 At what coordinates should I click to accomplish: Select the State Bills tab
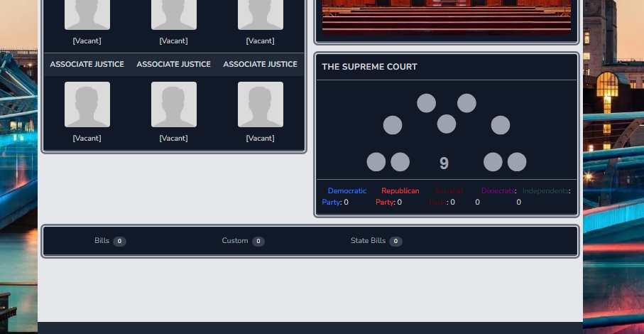[x=376, y=241]
